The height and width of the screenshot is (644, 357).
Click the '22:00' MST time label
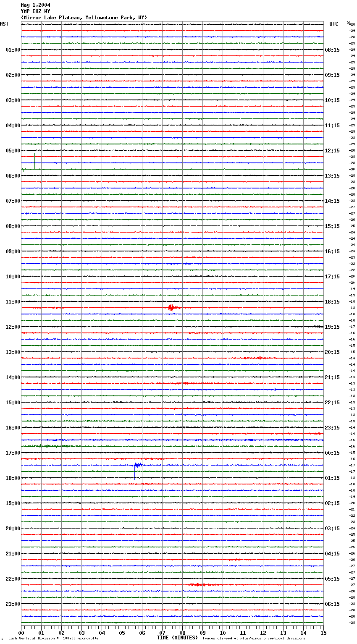[x=13, y=579]
